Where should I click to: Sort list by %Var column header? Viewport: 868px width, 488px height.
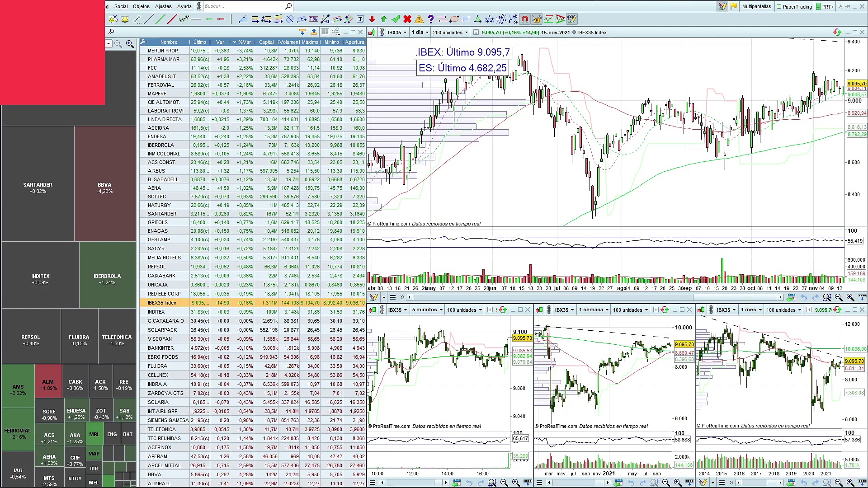tap(245, 42)
